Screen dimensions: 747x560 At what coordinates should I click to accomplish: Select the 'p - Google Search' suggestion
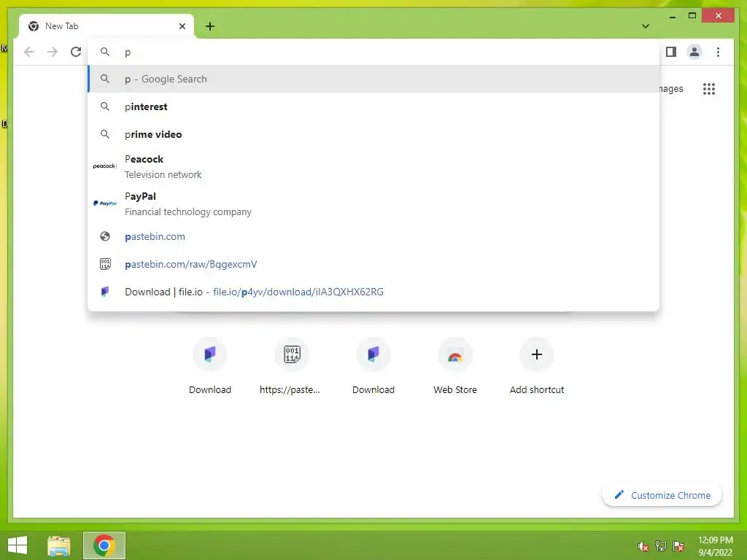(x=373, y=79)
